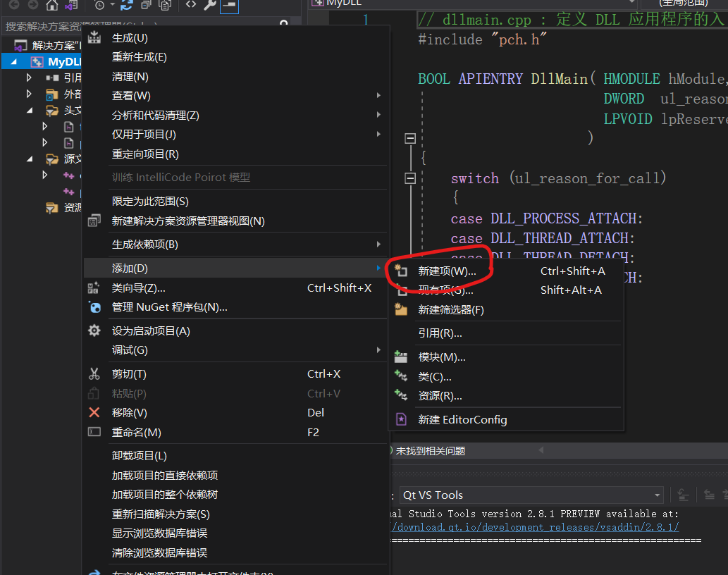The image size is (728, 575).
Task: Click the 新建 EditorConfig file icon
Action: tap(401, 419)
